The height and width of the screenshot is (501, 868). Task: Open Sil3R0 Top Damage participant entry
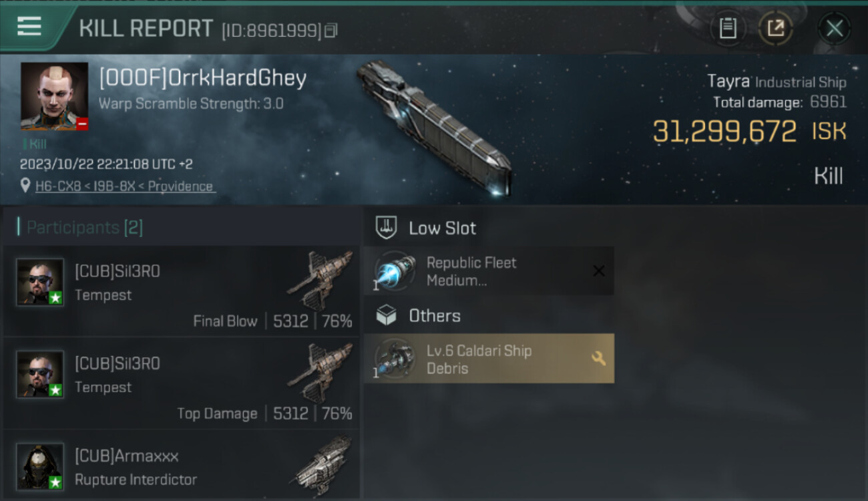pyautogui.click(x=182, y=383)
